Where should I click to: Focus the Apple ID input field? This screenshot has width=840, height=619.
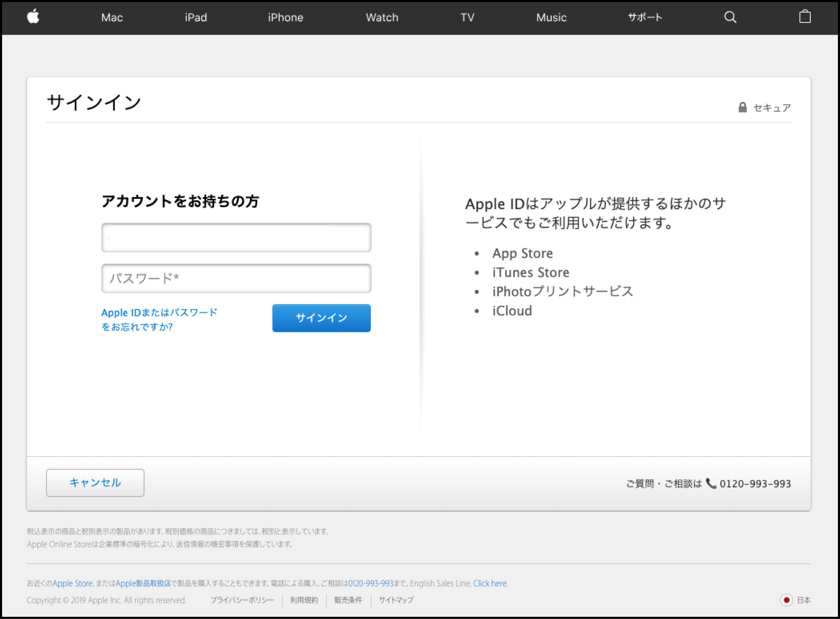coord(236,238)
